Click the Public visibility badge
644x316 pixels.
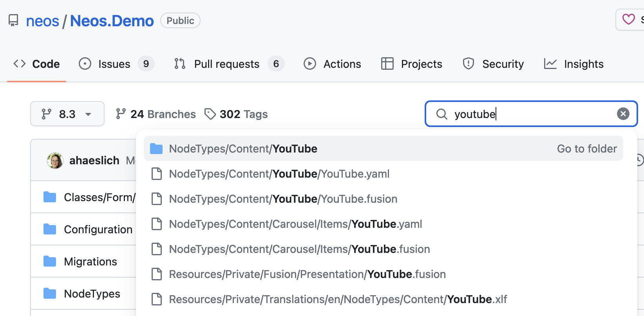pyautogui.click(x=180, y=20)
